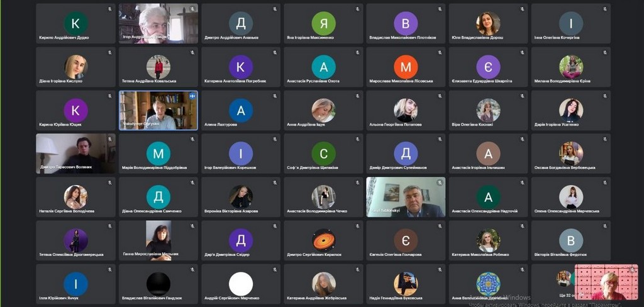Click speaking indicator on Volodymyr Ogrysko's tile
The width and height of the screenshot is (644, 307).
(x=192, y=96)
